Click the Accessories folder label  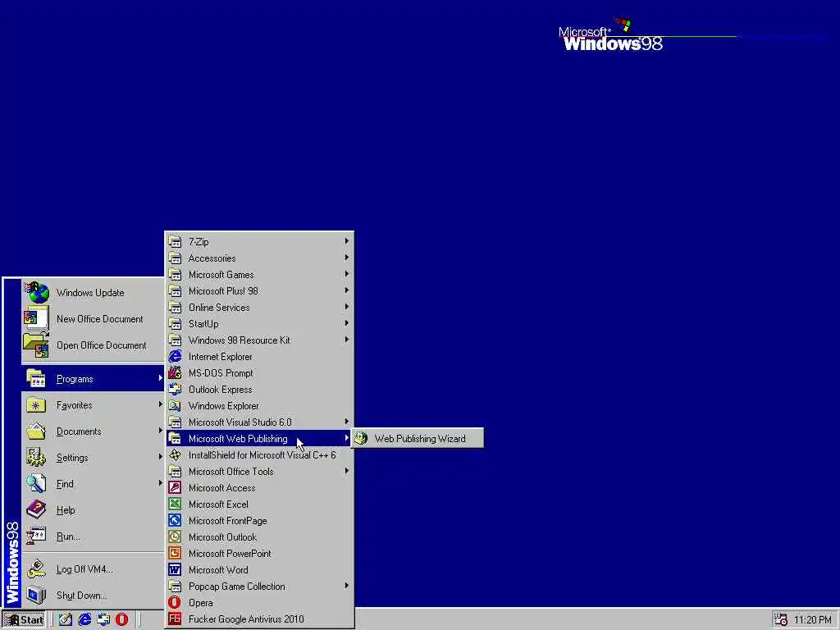(x=212, y=258)
